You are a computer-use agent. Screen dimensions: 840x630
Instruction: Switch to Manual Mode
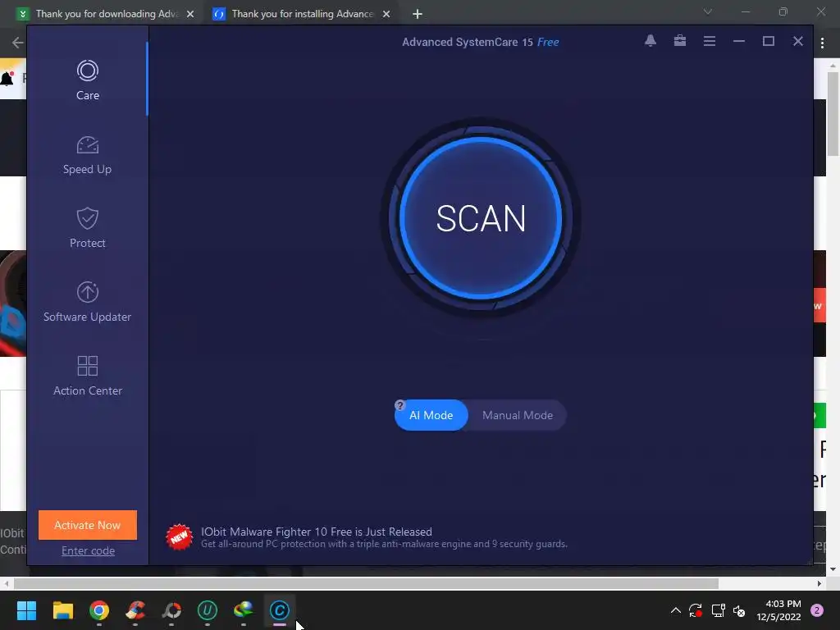pos(517,415)
